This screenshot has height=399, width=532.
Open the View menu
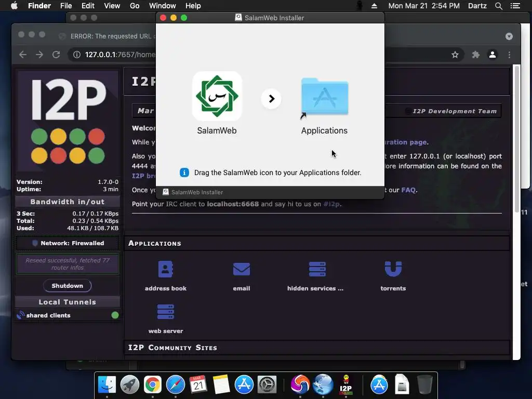[x=112, y=6]
